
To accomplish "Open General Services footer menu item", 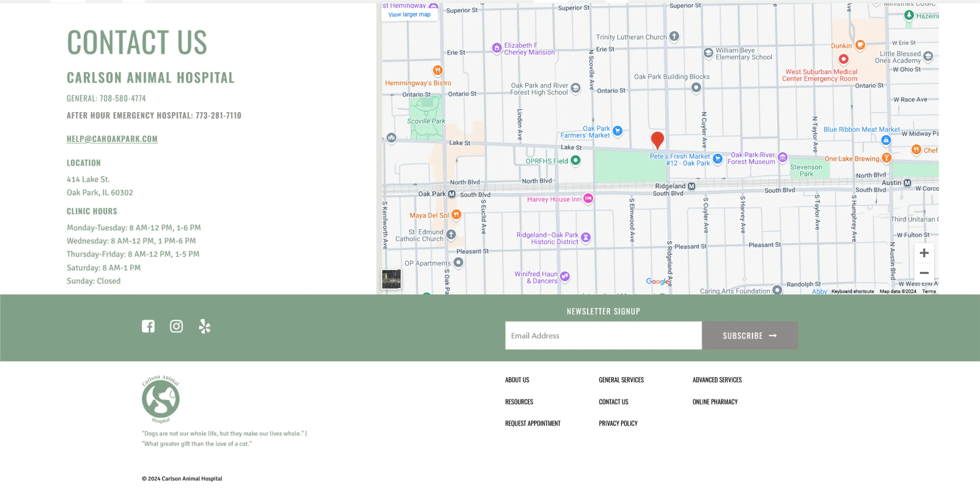I will click(x=621, y=380).
